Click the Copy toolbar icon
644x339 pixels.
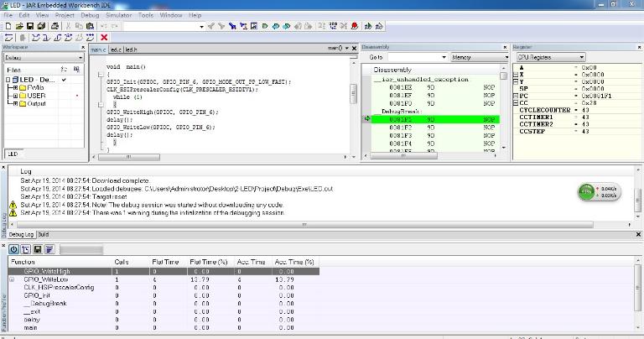[x=79, y=26]
